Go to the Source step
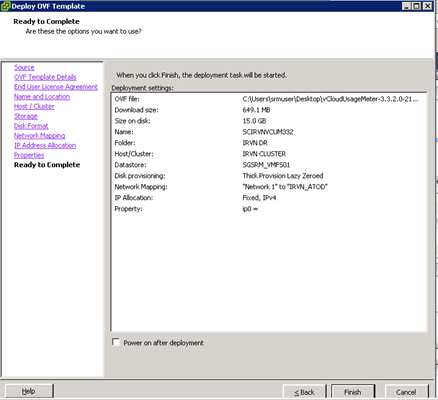Screen dimensions: 438x400 24,67
